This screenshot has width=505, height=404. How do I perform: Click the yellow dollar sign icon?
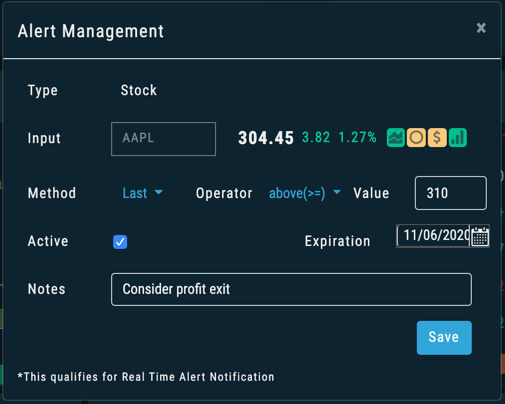point(437,138)
